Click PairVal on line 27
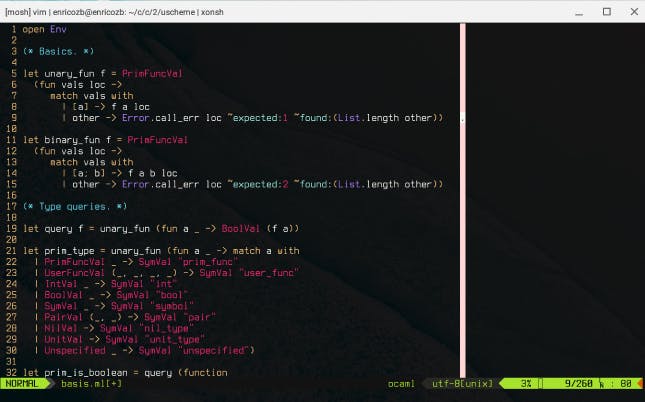 pos(64,318)
